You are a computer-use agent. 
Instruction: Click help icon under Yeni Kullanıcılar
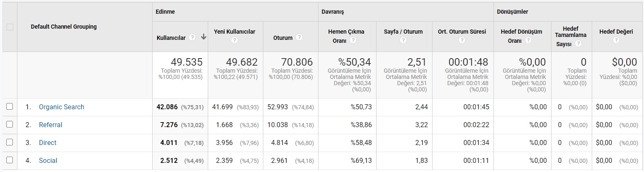[234, 40]
